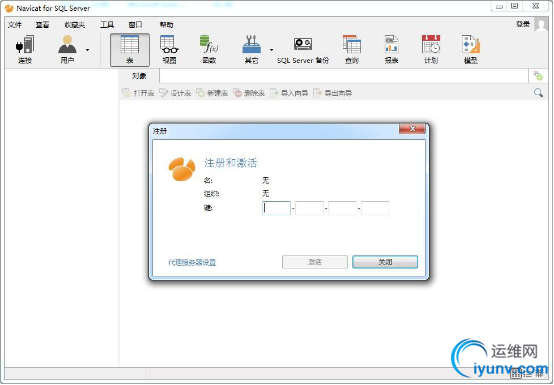
Task: Minimize the Navicat main window
Action: point(499,6)
